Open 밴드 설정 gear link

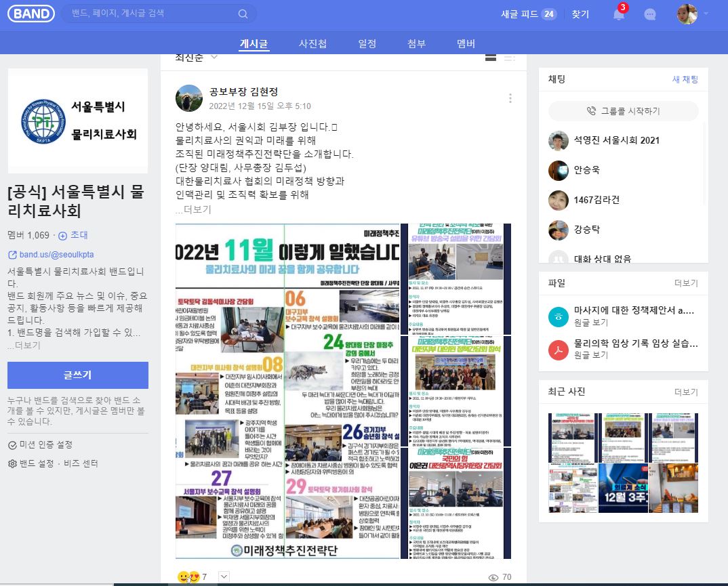pos(31,463)
